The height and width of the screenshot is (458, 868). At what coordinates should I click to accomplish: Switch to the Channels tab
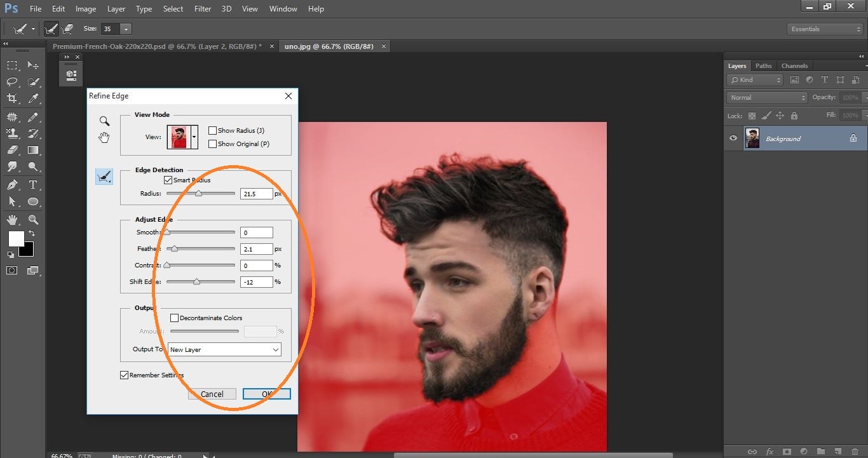(794, 65)
